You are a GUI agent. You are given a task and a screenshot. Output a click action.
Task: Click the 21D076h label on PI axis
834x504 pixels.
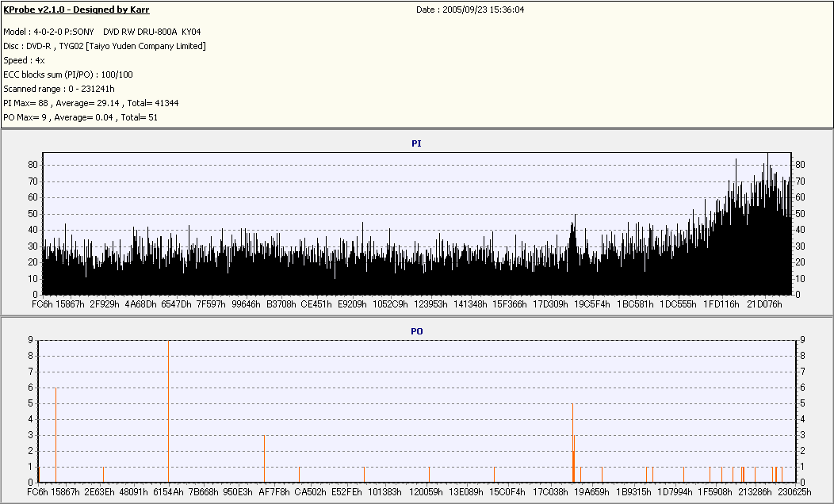[766, 304]
